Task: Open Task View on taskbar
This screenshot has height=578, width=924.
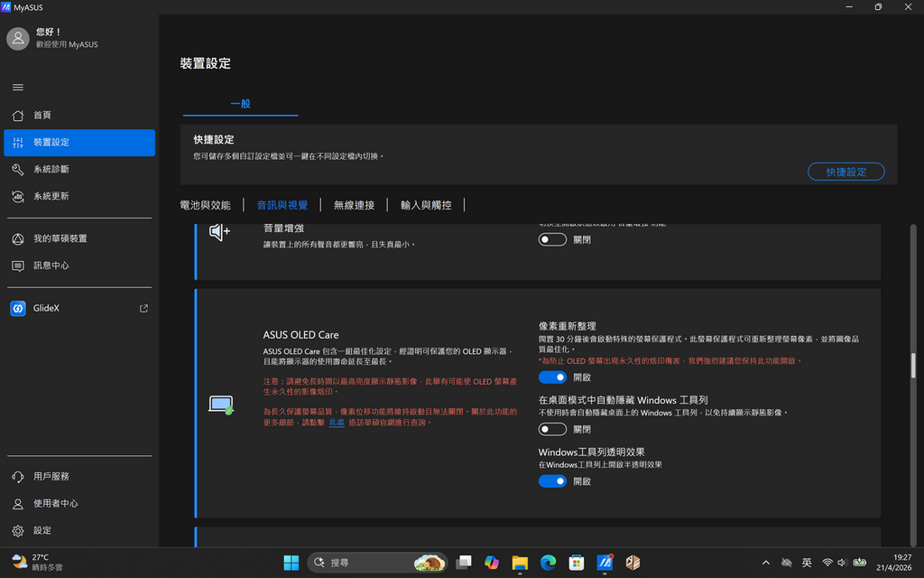Action: click(x=464, y=563)
